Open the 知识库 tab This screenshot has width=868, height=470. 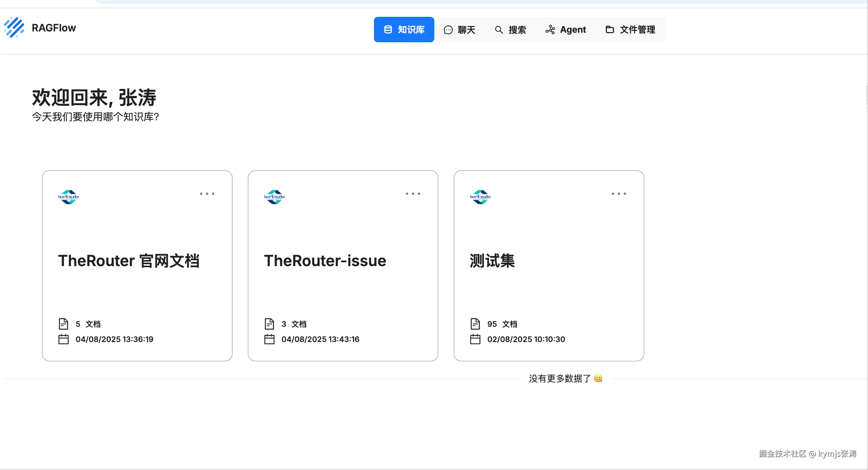pyautogui.click(x=404, y=30)
